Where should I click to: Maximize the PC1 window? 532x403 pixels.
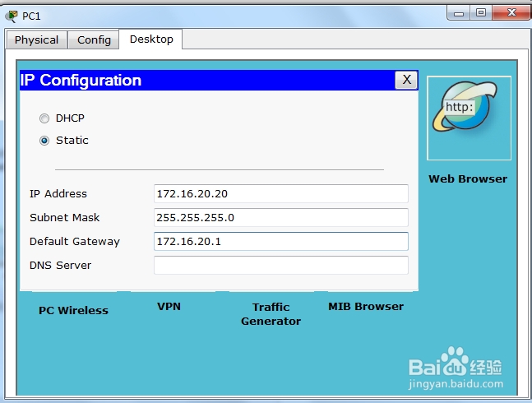(481, 13)
